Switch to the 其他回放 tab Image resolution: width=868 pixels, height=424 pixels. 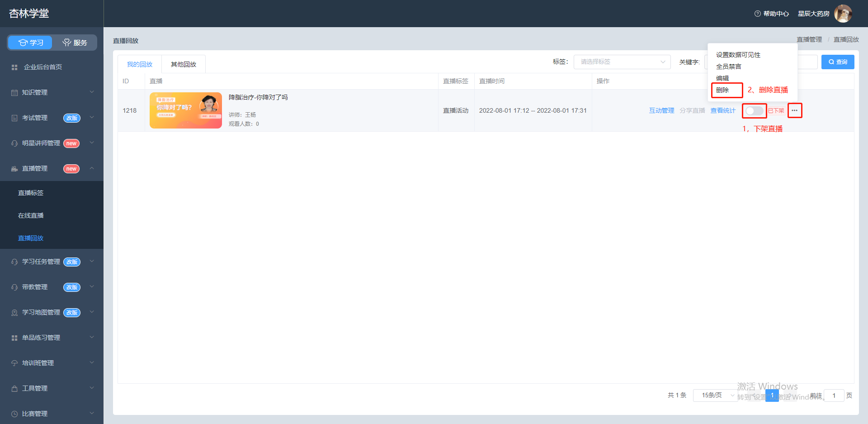click(184, 64)
